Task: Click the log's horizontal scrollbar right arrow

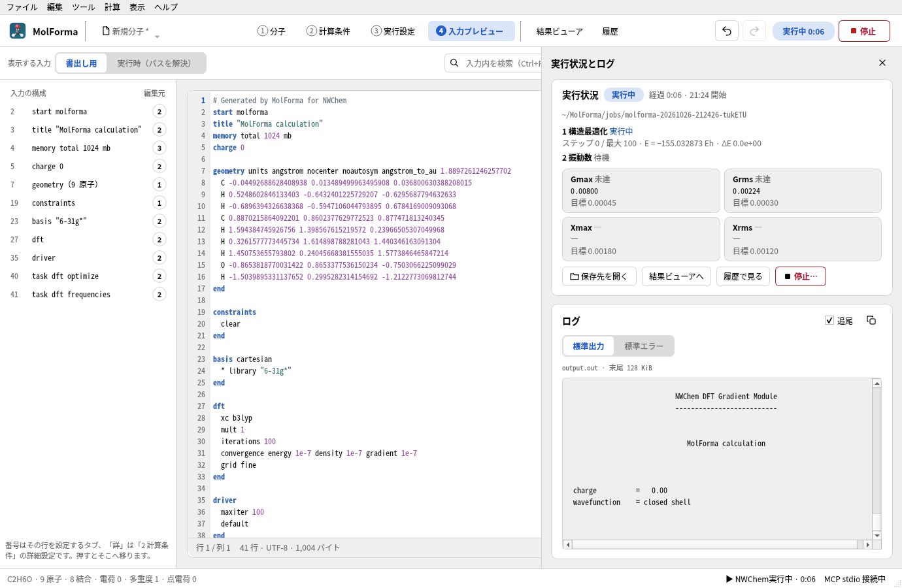Action: point(867,544)
